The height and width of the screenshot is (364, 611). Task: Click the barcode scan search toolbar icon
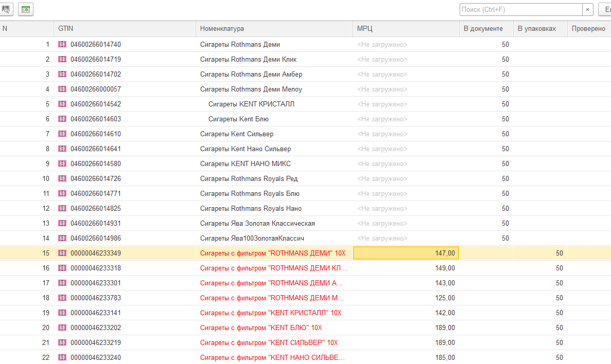tap(7, 9)
